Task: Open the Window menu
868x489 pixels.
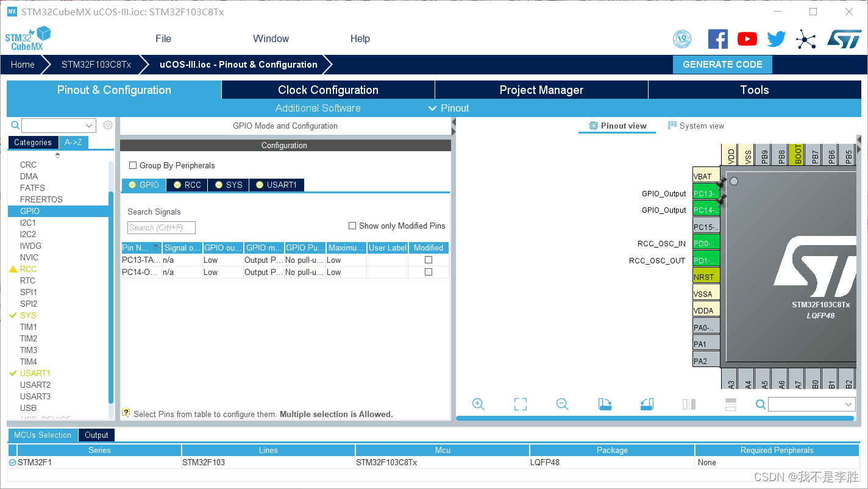Action: [271, 38]
